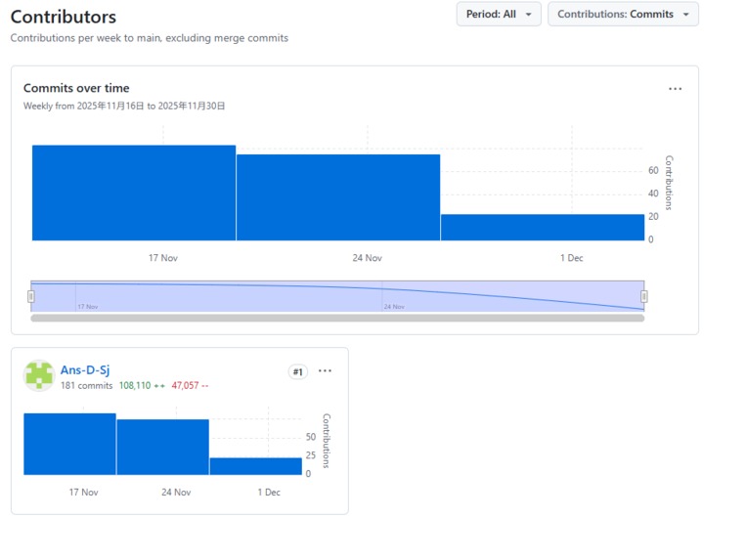Select the 1 Dec bar in main chart
The image size is (746, 560).
[x=543, y=228]
